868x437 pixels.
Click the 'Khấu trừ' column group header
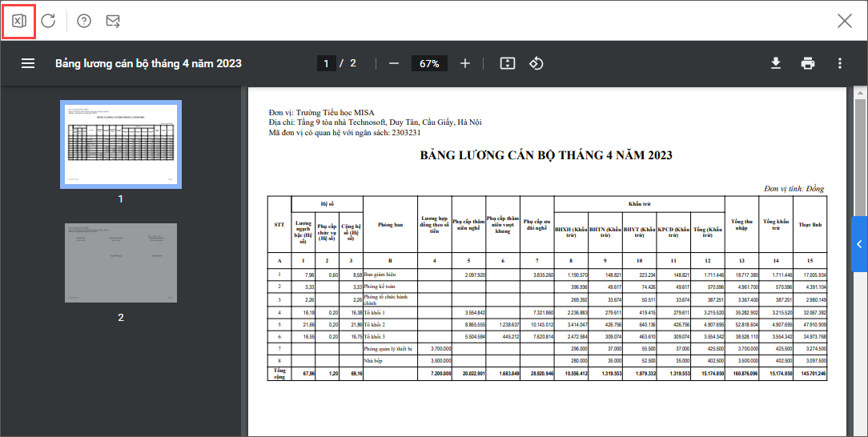click(639, 204)
